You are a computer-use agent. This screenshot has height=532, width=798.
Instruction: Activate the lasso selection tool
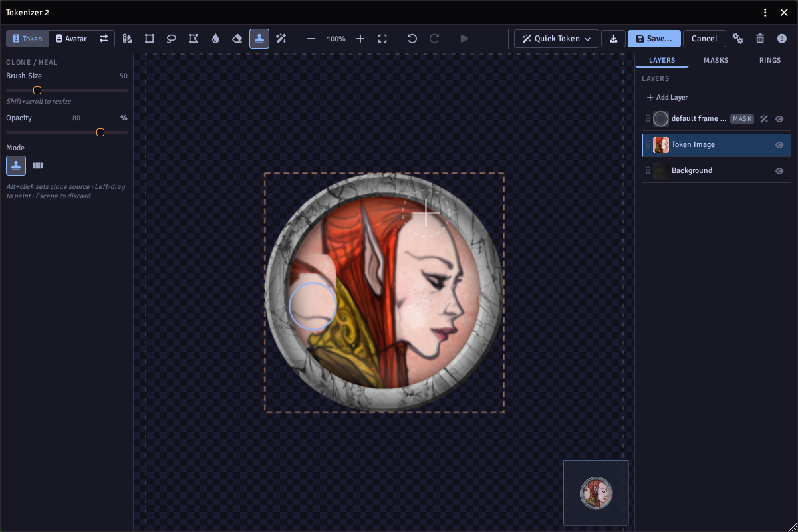172,39
